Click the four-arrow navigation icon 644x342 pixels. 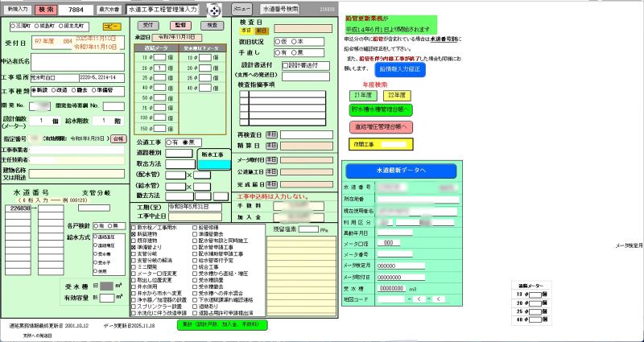point(213,10)
